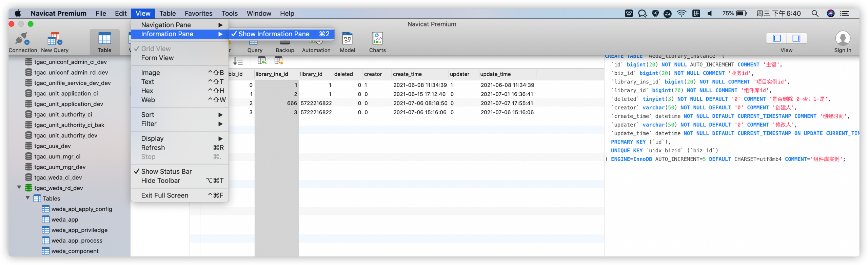868x265 pixels.
Task: Open Siri from the menu bar
Action: coord(830,14)
